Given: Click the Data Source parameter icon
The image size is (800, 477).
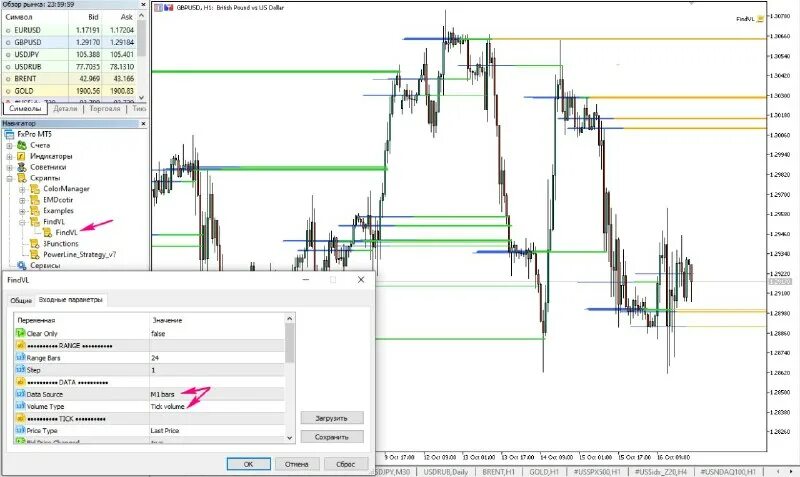Looking at the screenshot, I should pos(20,394).
